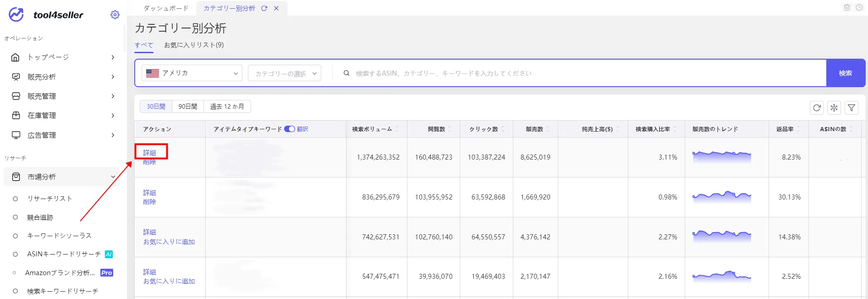Sort by ASINの数 column arrows
The image size is (868, 299).
[851, 129]
